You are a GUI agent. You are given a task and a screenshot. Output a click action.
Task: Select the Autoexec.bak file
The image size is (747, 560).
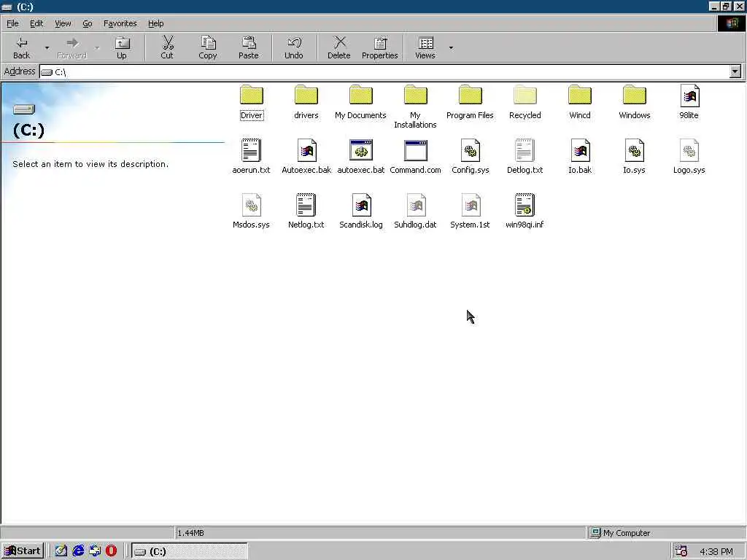click(306, 157)
